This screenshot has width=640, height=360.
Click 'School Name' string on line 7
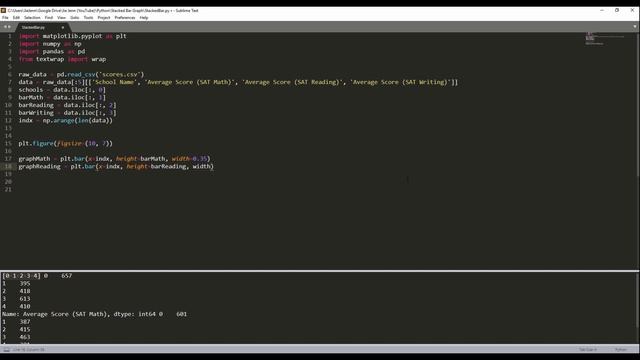115,82
